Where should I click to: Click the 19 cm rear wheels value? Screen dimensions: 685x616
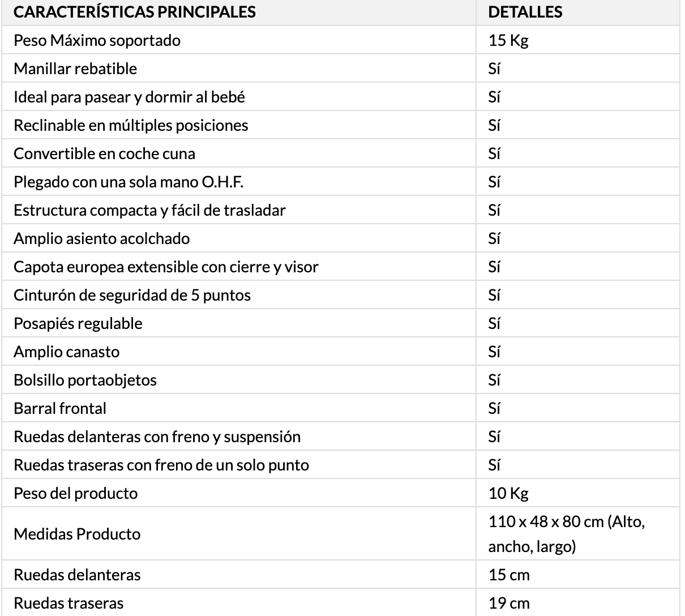pyautogui.click(x=509, y=603)
